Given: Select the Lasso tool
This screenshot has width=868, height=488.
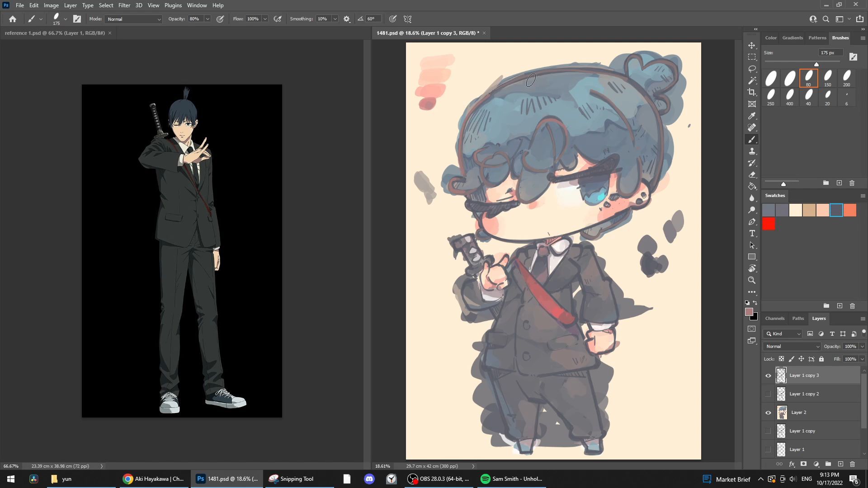Looking at the screenshot, I should click(752, 69).
